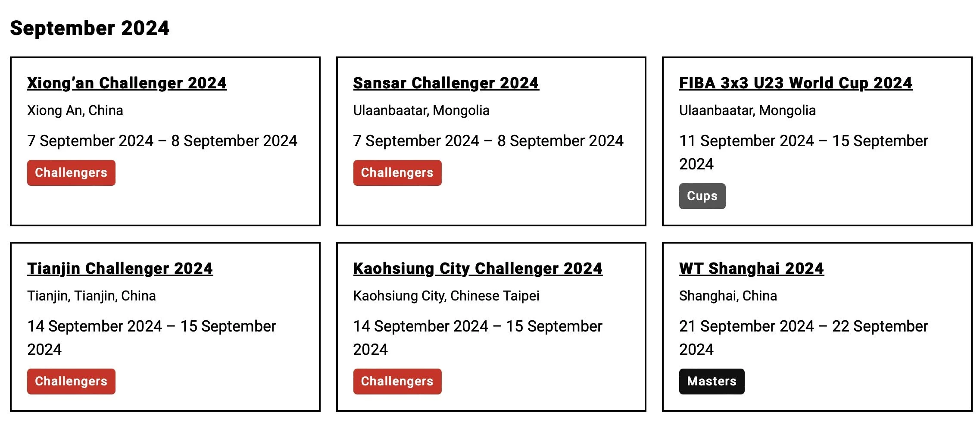Click the Challengers tag in the Sansar card
980x438 pixels.
click(x=397, y=173)
